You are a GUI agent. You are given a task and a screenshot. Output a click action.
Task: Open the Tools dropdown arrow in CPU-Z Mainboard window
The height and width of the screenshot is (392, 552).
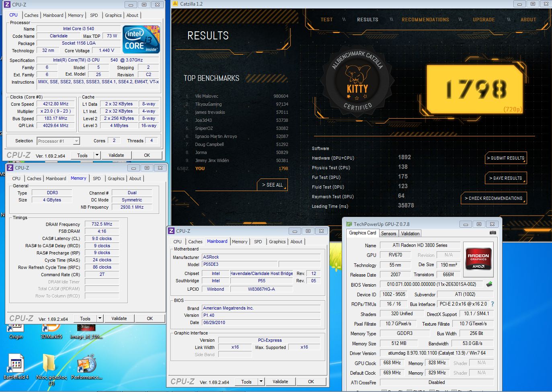(261, 382)
